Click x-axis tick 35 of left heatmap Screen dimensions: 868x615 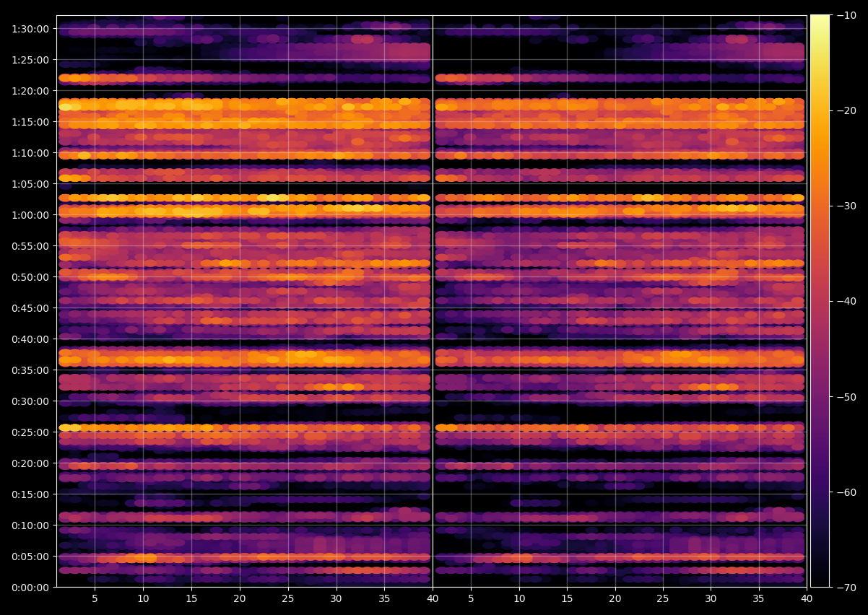(384, 599)
